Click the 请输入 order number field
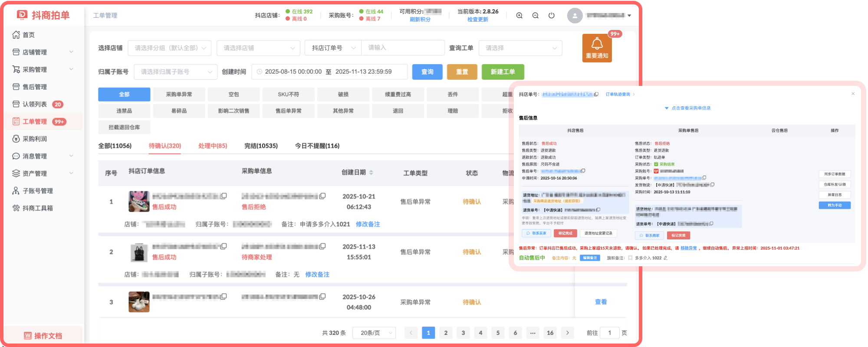 (402, 48)
